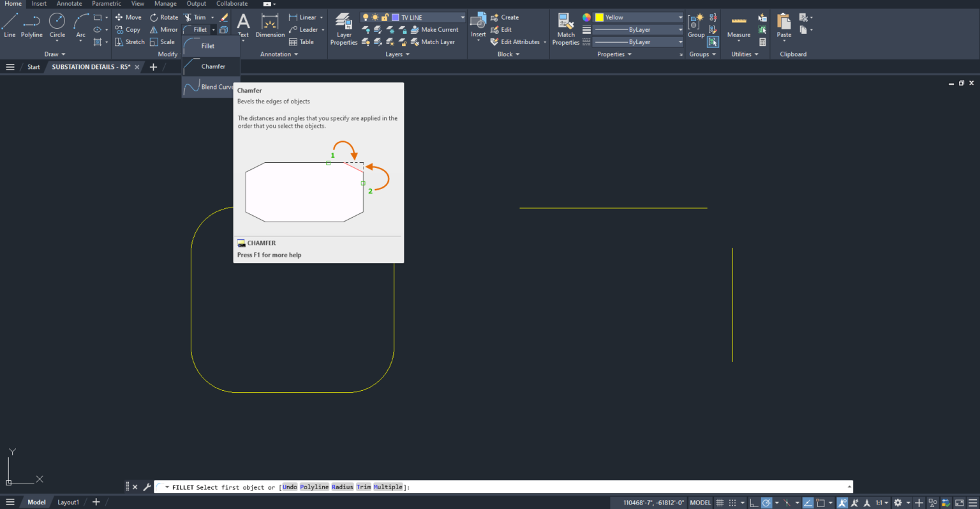The height and width of the screenshot is (509, 980).
Task: Toggle ortho mode in status bar
Action: (x=755, y=503)
